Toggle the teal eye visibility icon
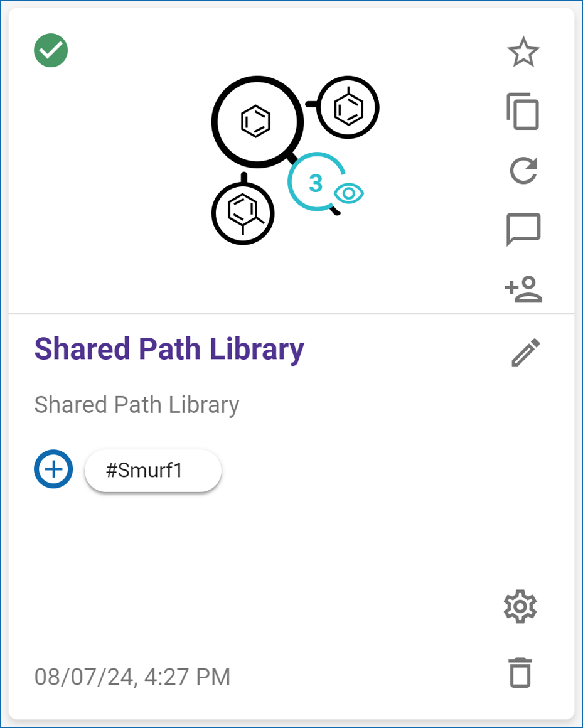Image resolution: width=583 pixels, height=728 pixels. [x=349, y=193]
